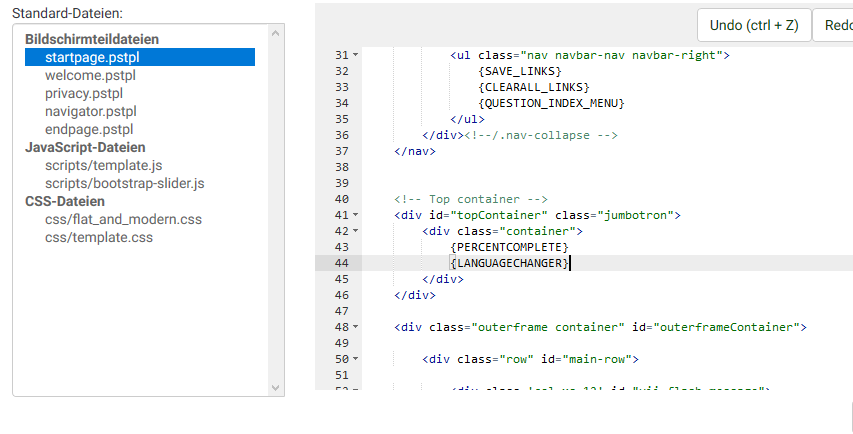The width and height of the screenshot is (853, 434).
Task: Click the Redo button
Action: (x=835, y=26)
